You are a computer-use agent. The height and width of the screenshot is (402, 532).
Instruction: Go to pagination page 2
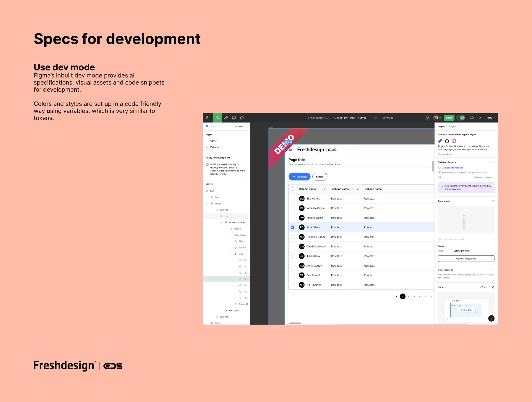coord(408,296)
